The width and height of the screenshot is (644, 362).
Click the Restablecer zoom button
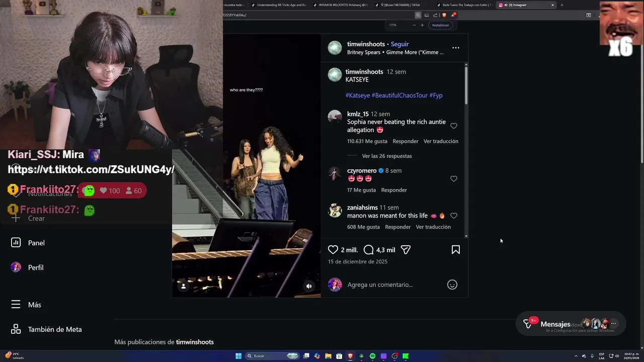[x=440, y=25]
